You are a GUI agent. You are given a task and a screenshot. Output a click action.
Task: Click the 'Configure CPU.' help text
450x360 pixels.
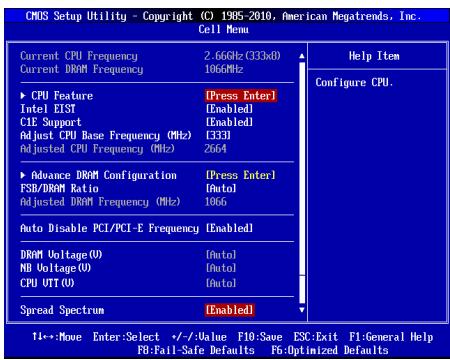pos(354,82)
